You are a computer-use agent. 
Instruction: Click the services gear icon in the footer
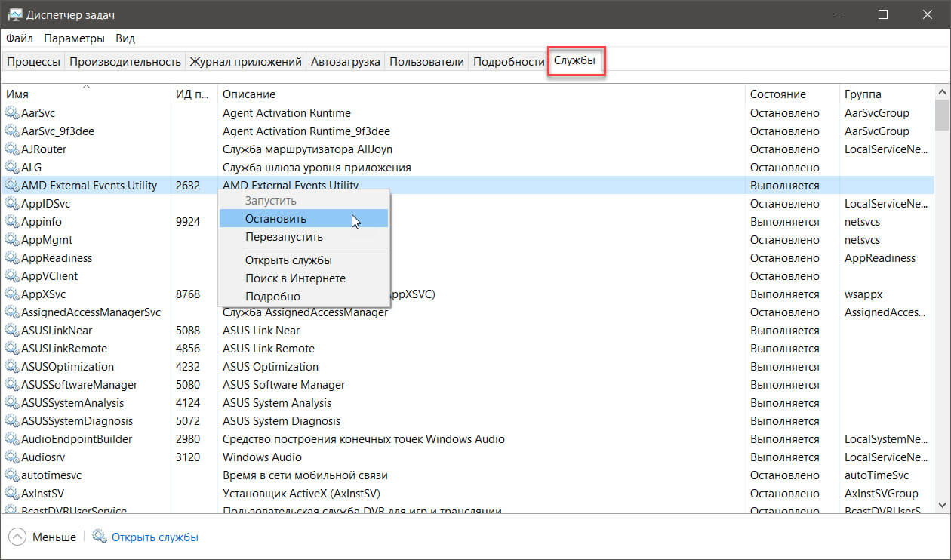100,537
